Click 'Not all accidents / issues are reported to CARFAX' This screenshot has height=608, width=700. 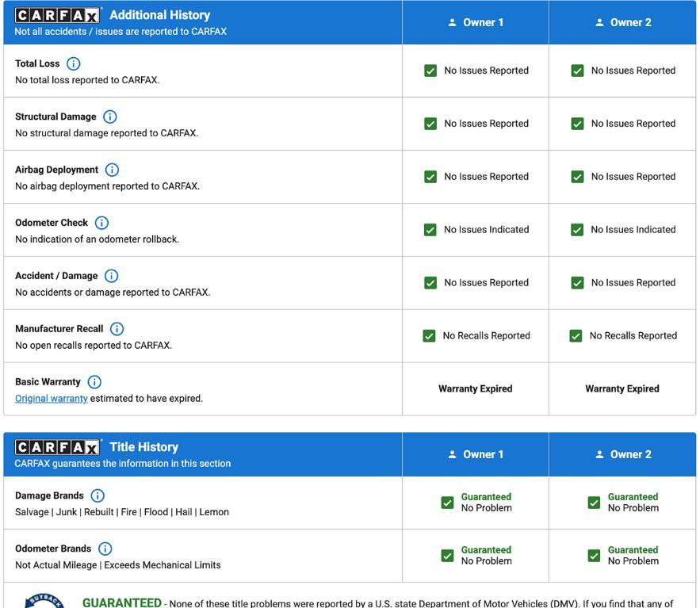coord(120,32)
